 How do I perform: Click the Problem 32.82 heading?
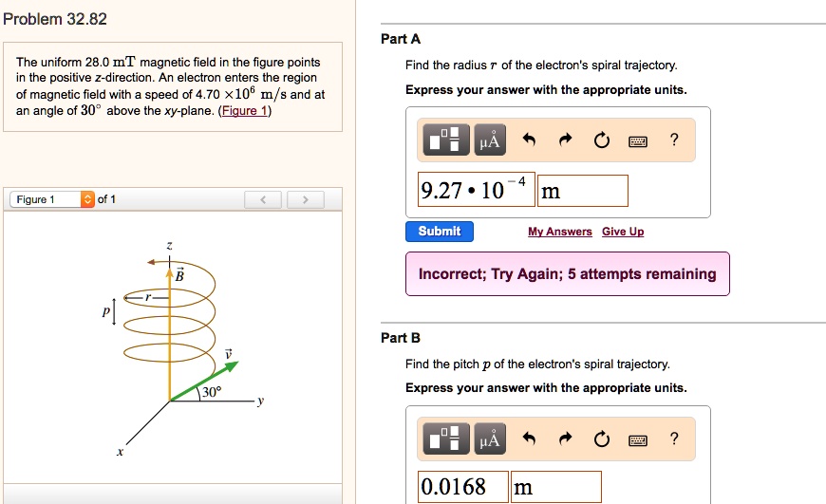(55, 19)
